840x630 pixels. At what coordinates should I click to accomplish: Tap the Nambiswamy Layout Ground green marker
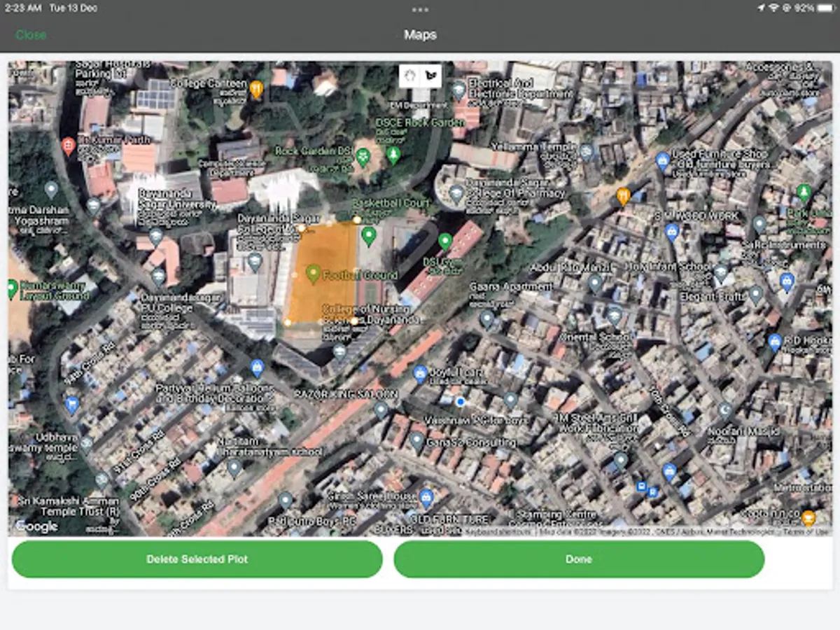click(x=12, y=288)
